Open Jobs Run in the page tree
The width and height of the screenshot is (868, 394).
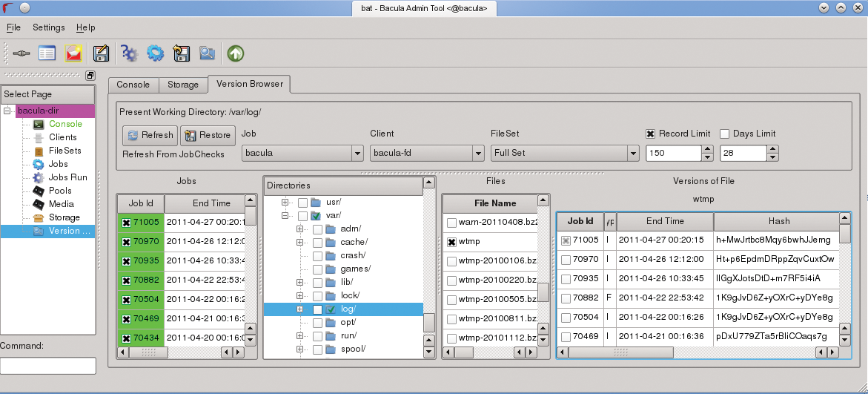pos(68,177)
